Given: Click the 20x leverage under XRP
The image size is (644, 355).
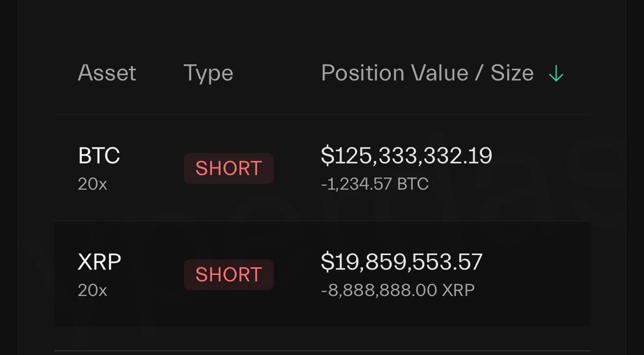Looking at the screenshot, I should (x=93, y=291).
